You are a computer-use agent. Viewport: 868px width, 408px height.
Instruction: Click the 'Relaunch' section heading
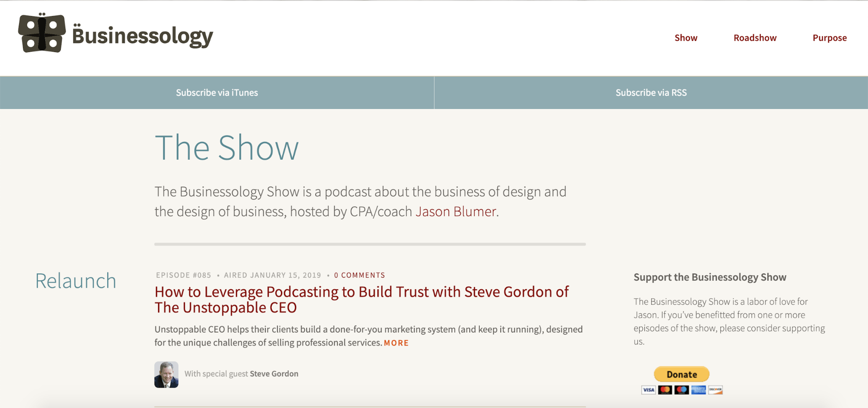tap(76, 281)
